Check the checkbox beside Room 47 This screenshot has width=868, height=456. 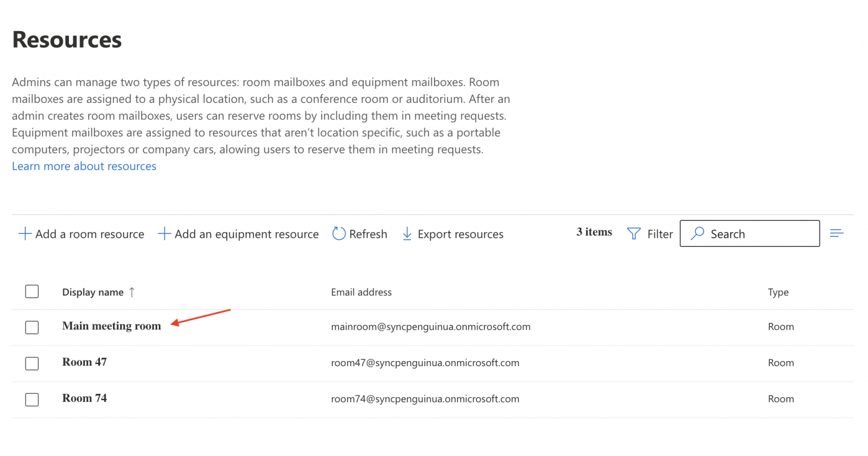click(32, 363)
